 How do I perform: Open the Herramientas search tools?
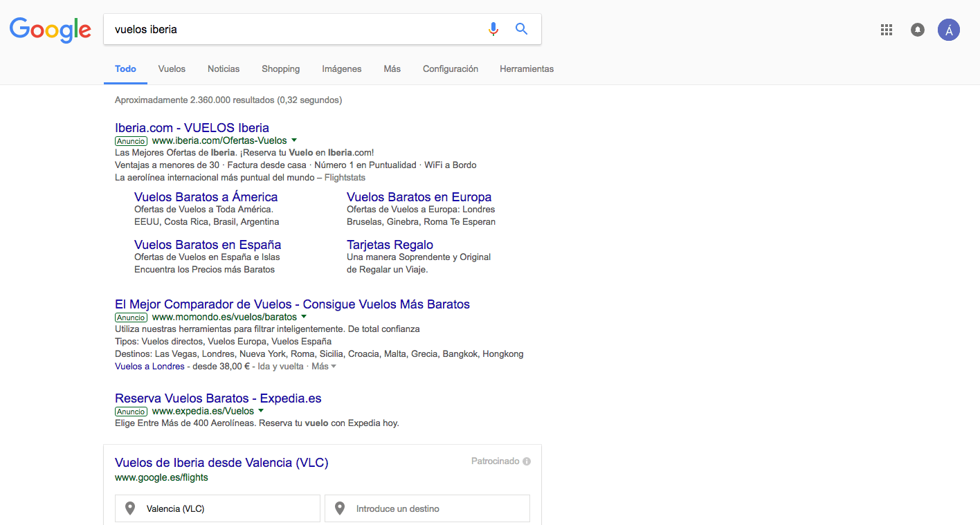(x=526, y=69)
